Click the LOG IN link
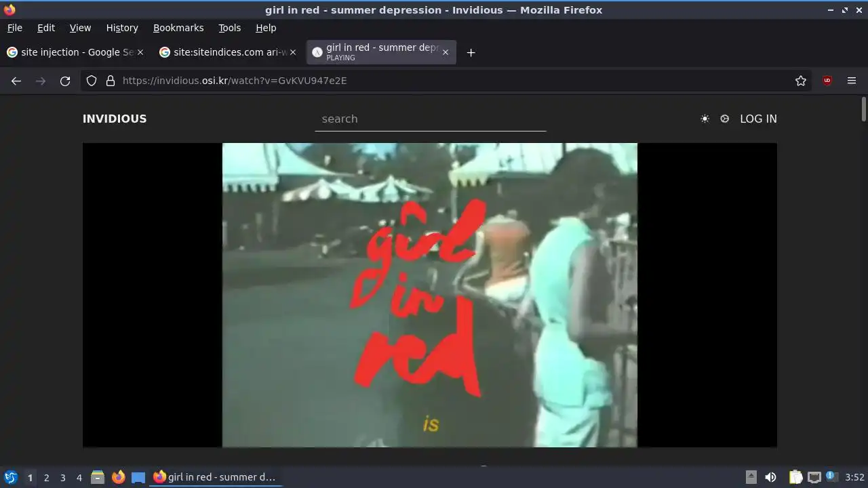868x488 pixels. (758, 119)
